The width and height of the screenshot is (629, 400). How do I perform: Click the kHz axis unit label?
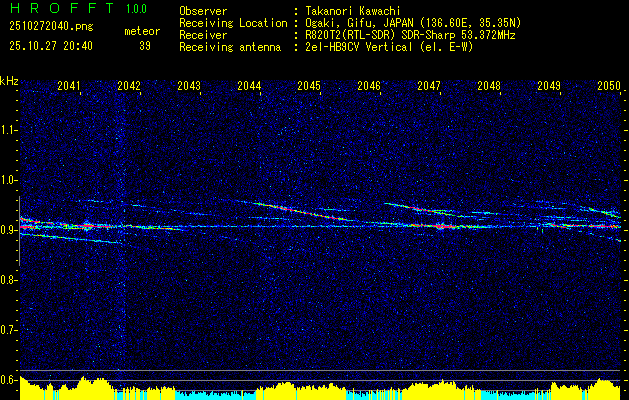(x=9, y=81)
